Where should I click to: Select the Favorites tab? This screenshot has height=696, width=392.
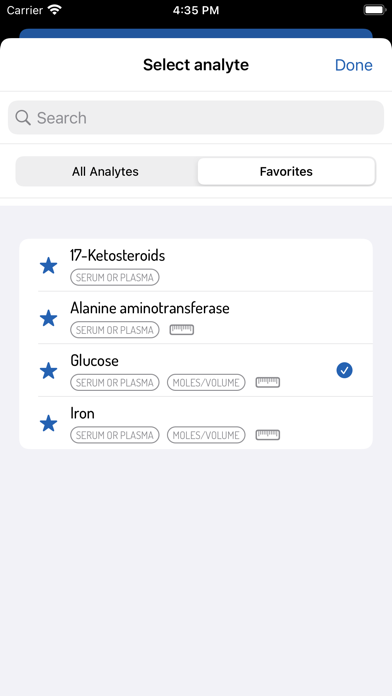tap(286, 171)
